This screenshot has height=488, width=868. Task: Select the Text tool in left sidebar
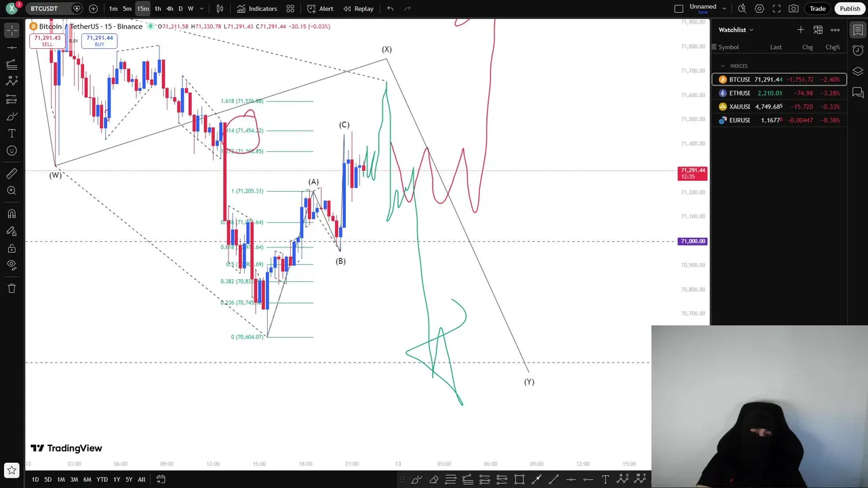click(12, 134)
